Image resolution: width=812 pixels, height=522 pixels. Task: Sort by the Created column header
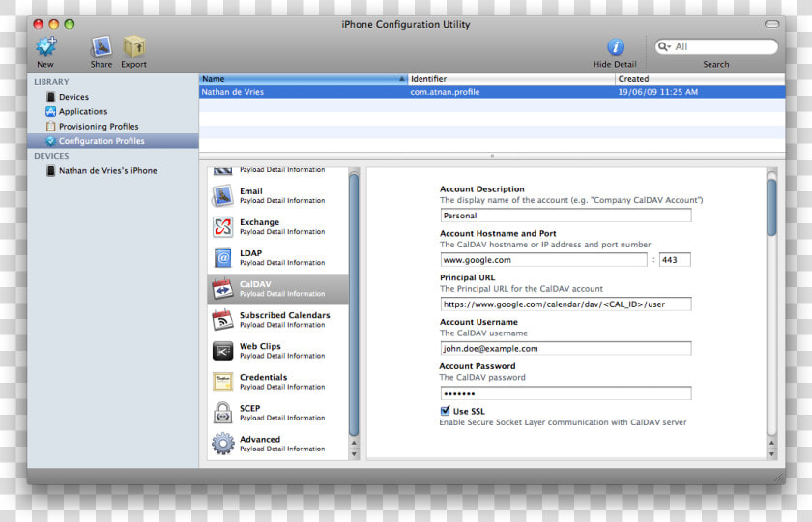700,78
